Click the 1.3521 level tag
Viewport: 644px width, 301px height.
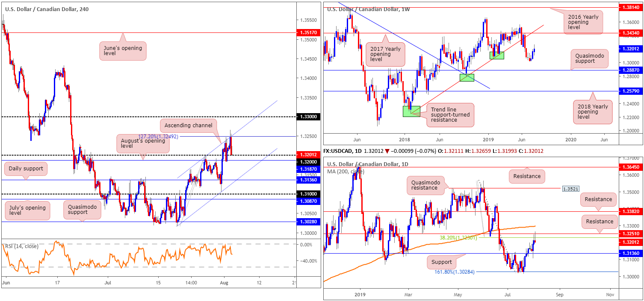click(571, 188)
